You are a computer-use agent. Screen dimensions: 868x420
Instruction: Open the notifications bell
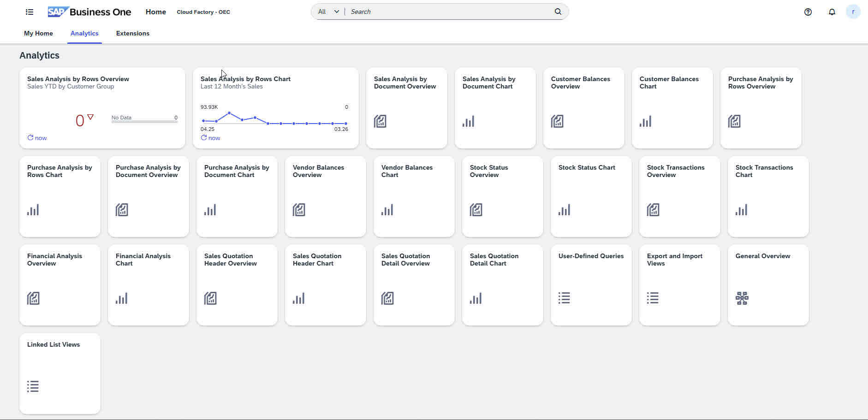[x=832, y=12]
